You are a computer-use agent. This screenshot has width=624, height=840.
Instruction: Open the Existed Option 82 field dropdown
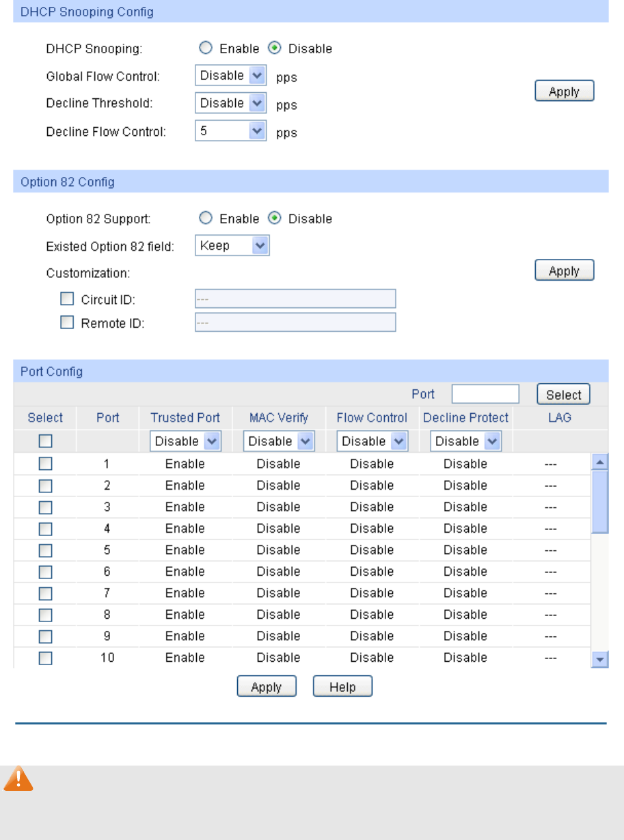point(232,245)
